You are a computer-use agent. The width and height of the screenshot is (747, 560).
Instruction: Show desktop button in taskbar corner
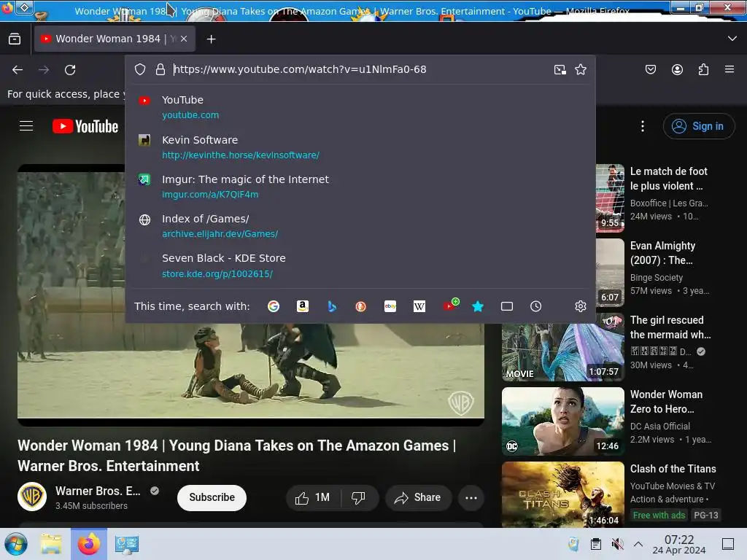(728, 544)
